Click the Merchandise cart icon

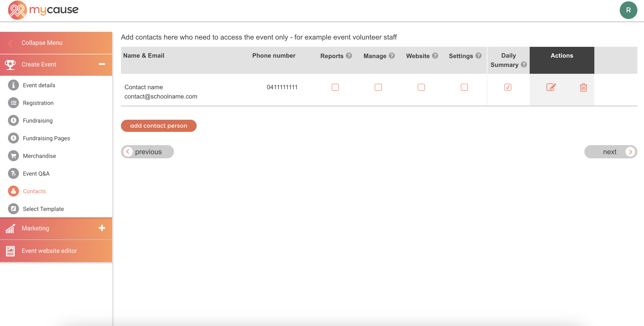13,156
